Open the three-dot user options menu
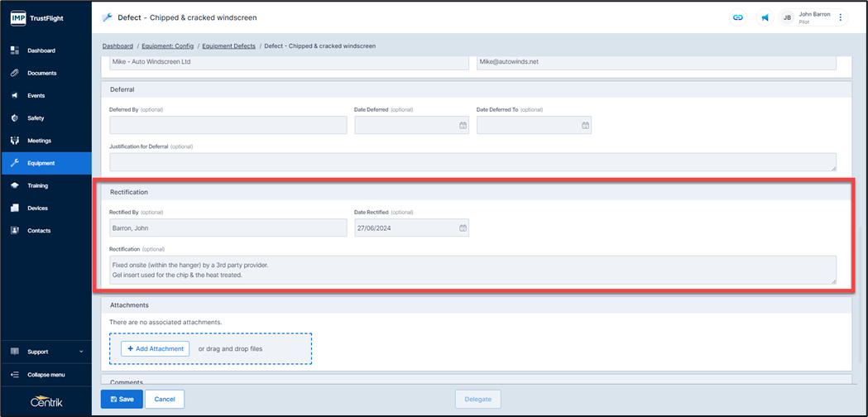Image resolution: width=868 pixels, height=417 pixels. click(x=840, y=17)
